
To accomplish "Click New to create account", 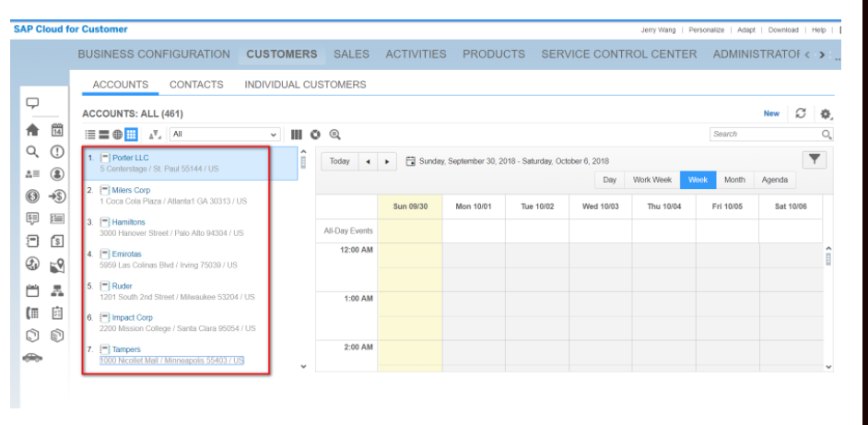I will (x=771, y=113).
